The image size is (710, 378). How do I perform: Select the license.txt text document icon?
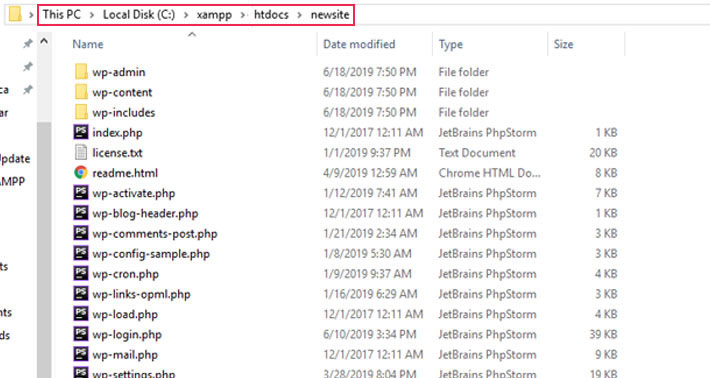click(81, 153)
